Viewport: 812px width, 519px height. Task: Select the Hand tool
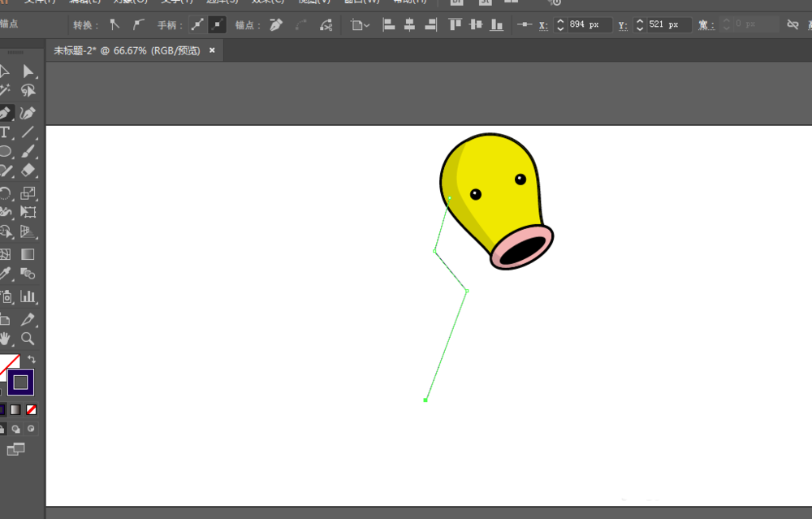(x=5, y=339)
